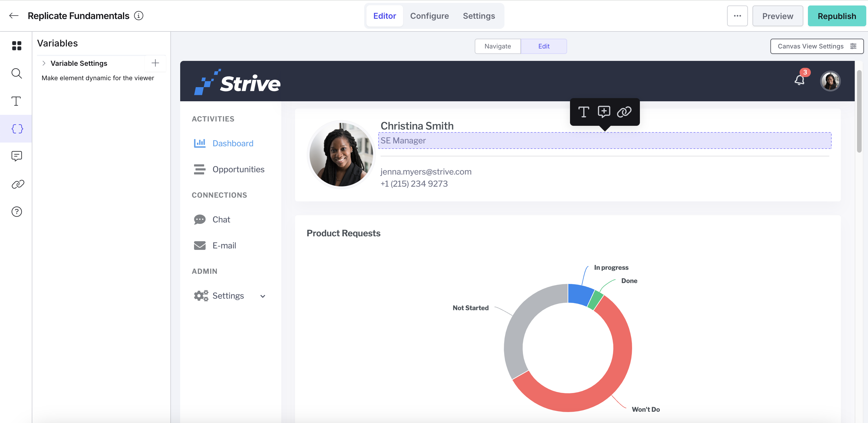Screen dimensions: 868x423
Task: Switch to the Configure tab
Action: (429, 16)
